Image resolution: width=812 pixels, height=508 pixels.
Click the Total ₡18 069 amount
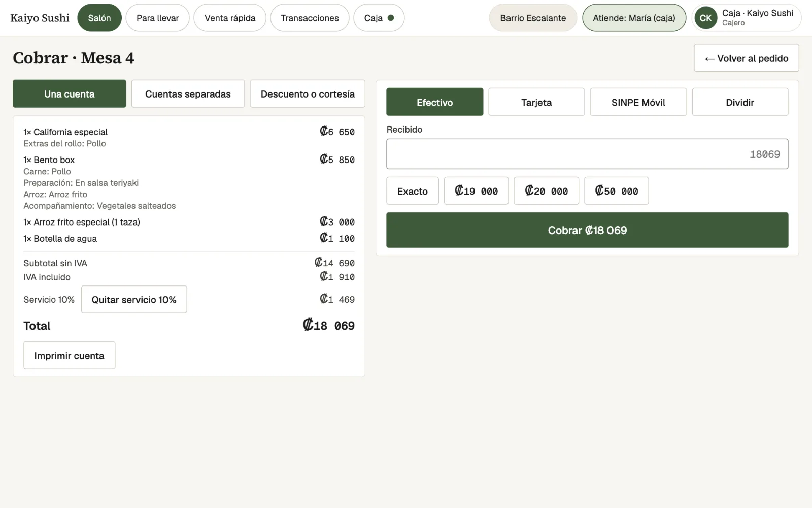pyautogui.click(x=329, y=325)
